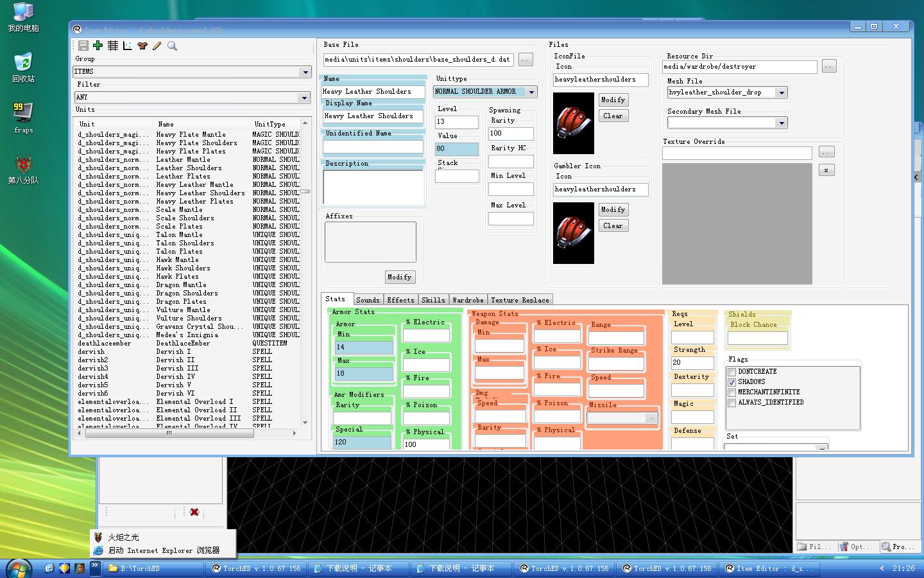Select deathlaceember unit row
Image resolution: width=924 pixels, height=578 pixels.
pyautogui.click(x=189, y=343)
